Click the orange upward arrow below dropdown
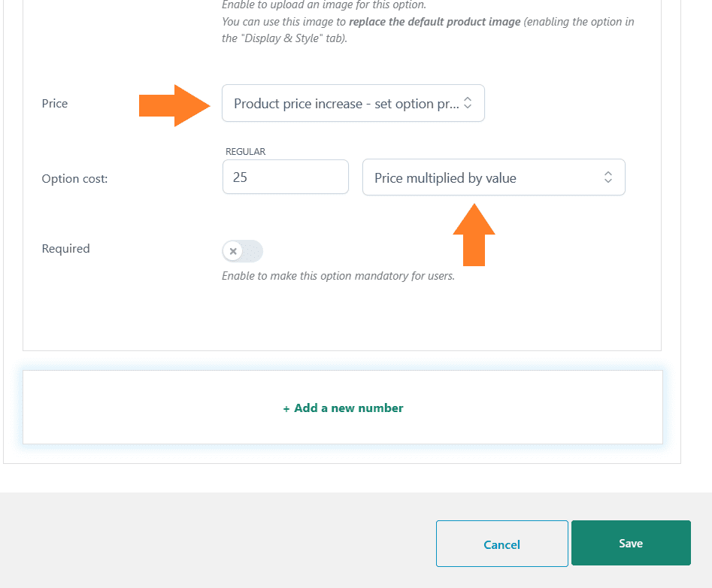The image size is (712, 588). (x=474, y=235)
